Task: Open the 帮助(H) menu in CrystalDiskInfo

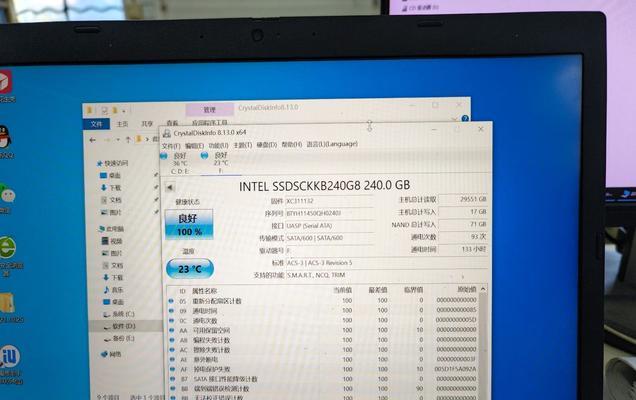Action: click(292, 144)
